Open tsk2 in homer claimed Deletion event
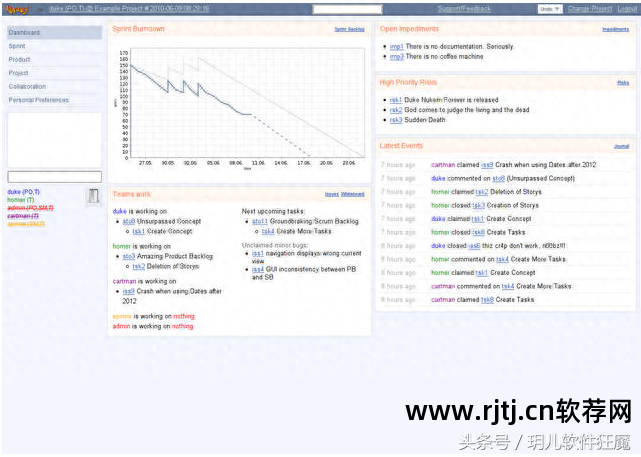 pyautogui.click(x=482, y=192)
